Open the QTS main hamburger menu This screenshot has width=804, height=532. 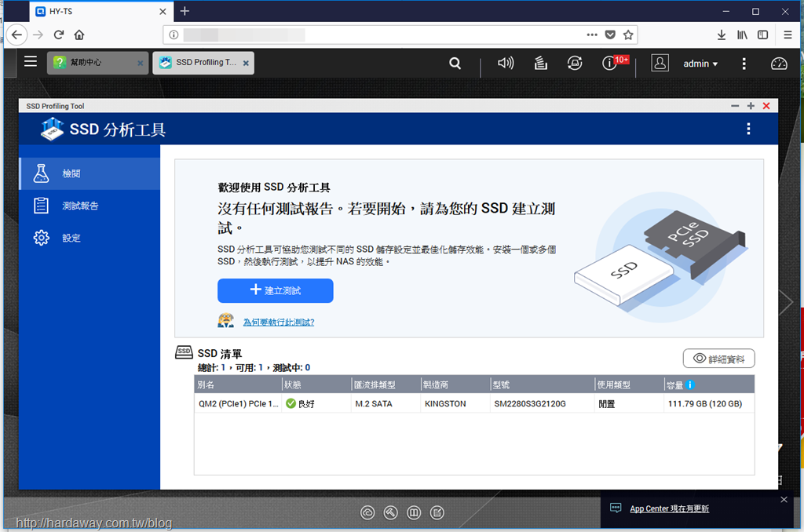pos(31,61)
